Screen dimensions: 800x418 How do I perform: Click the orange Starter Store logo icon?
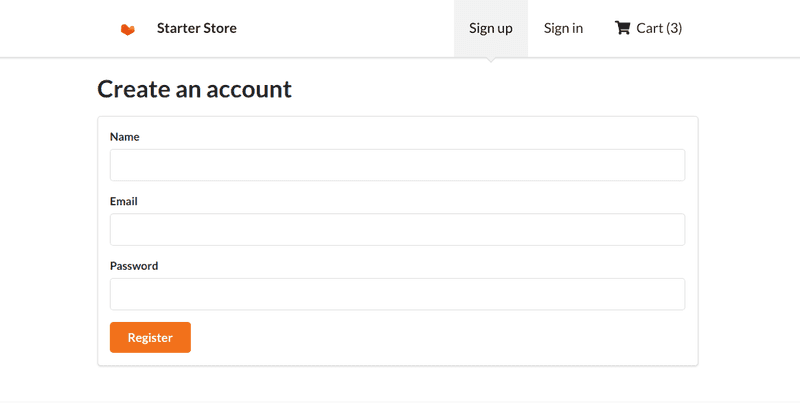pyautogui.click(x=128, y=30)
